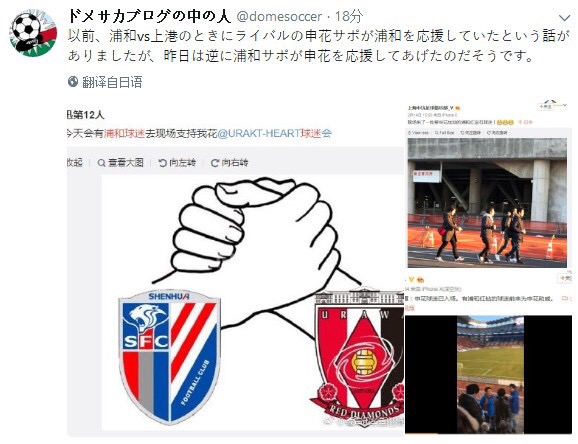Click the 浦和球迷 red hashtag link

(x=124, y=133)
